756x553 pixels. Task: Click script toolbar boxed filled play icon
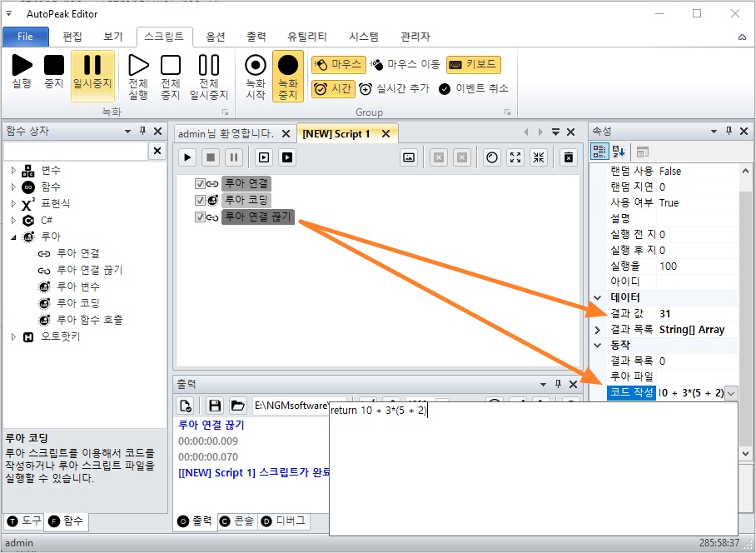point(287,157)
